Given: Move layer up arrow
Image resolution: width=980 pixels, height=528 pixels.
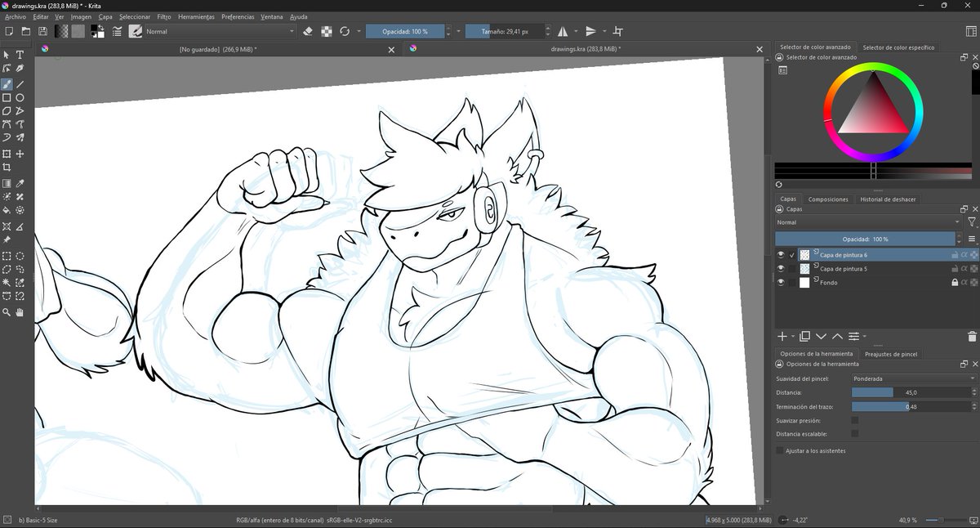Looking at the screenshot, I should point(837,336).
